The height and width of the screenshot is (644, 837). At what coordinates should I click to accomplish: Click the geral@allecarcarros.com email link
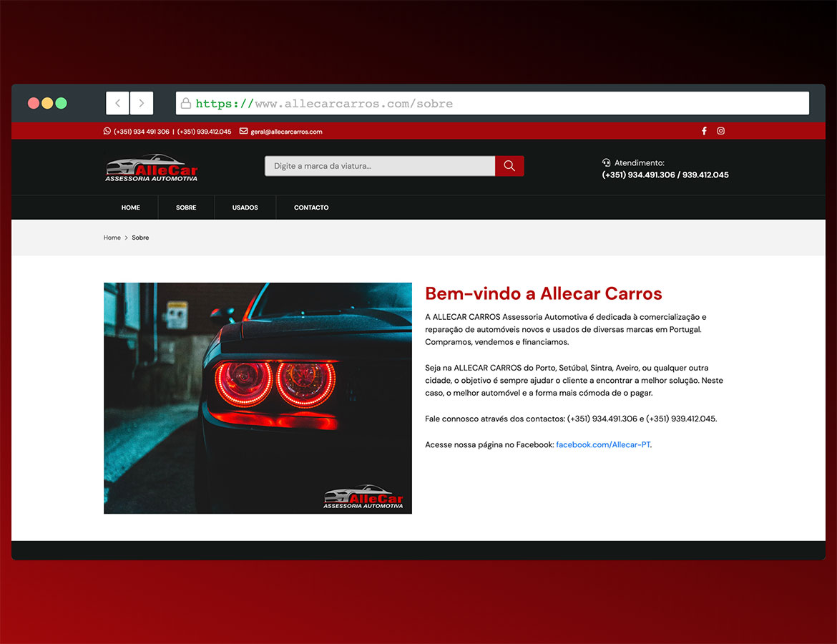(x=286, y=132)
